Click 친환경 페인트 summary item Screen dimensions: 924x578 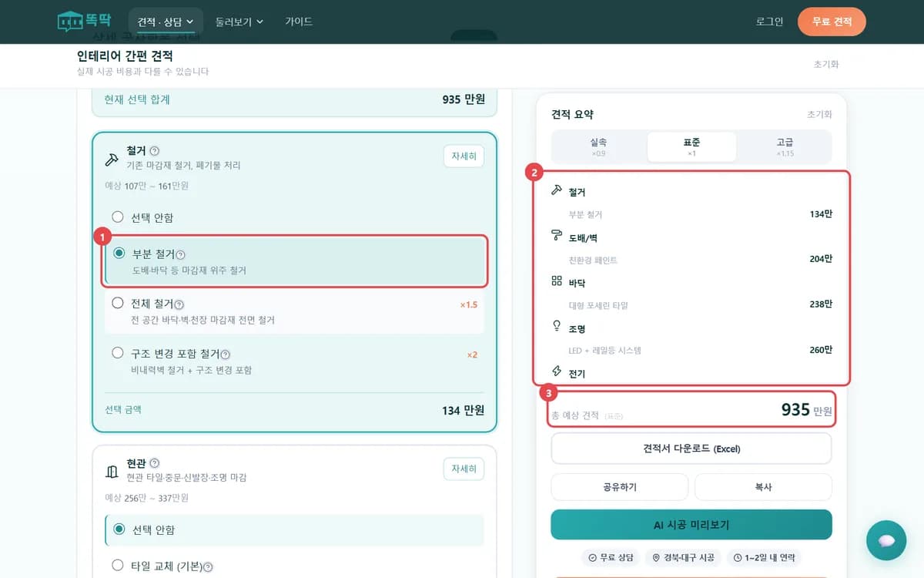(593, 260)
